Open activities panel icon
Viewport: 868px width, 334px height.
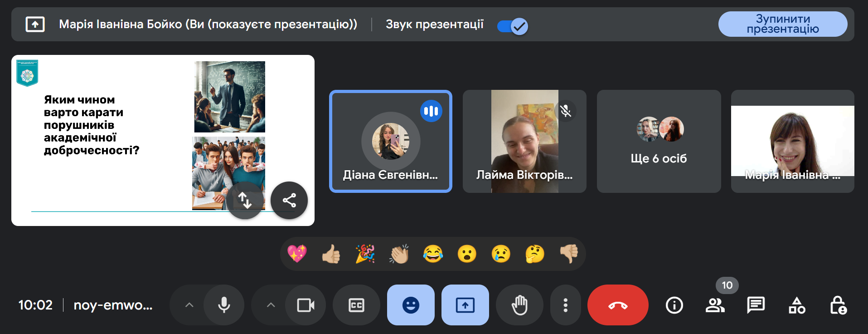click(797, 305)
